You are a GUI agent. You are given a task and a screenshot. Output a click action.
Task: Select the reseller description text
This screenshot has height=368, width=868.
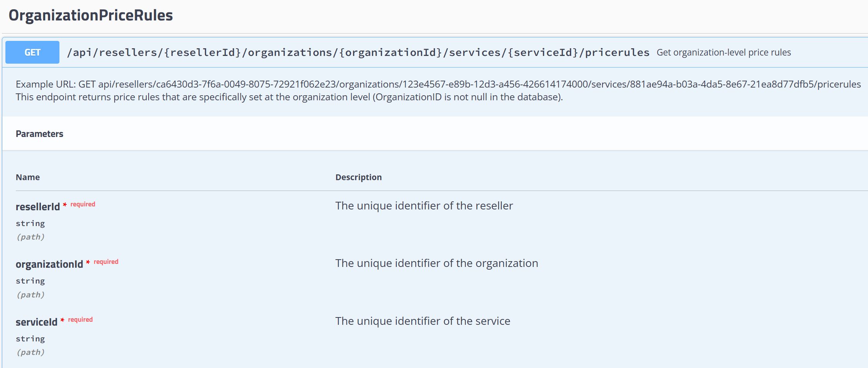pos(424,206)
